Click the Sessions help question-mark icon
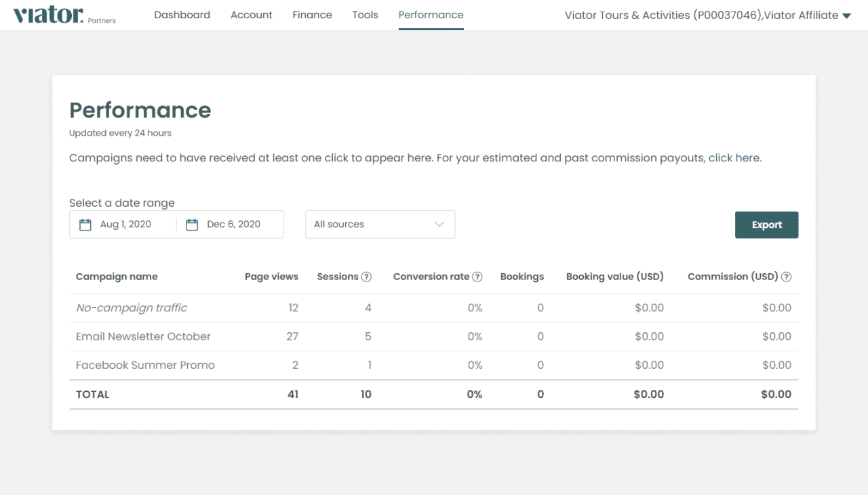The height and width of the screenshot is (495, 868). coord(366,277)
